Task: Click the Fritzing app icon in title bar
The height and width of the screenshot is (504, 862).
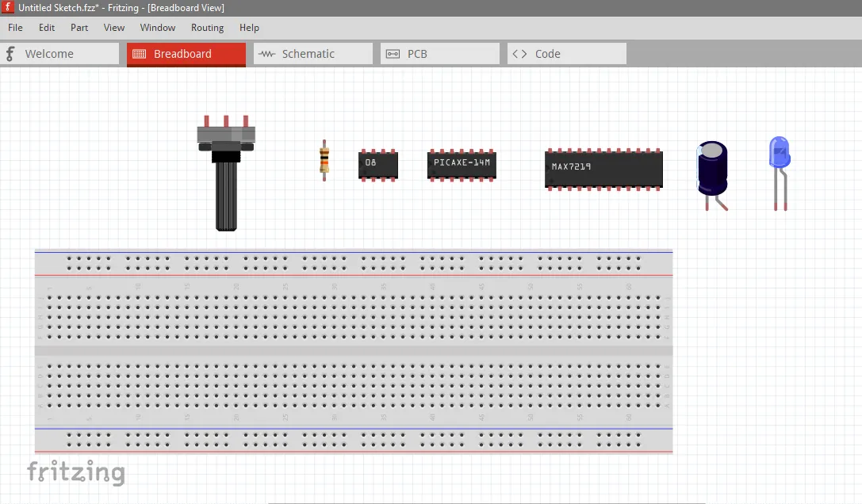Action: [x=8, y=7]
